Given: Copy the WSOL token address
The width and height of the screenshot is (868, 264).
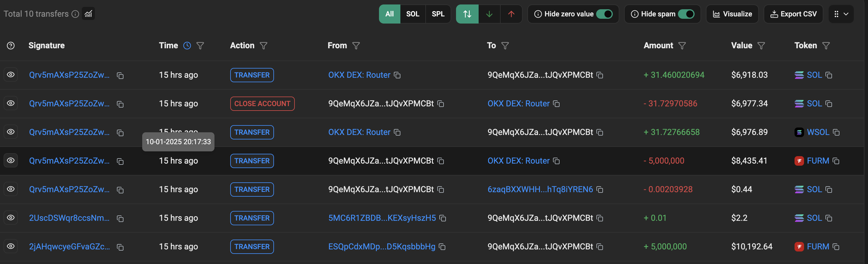Looking at the screenshot, I should [836, 132].
